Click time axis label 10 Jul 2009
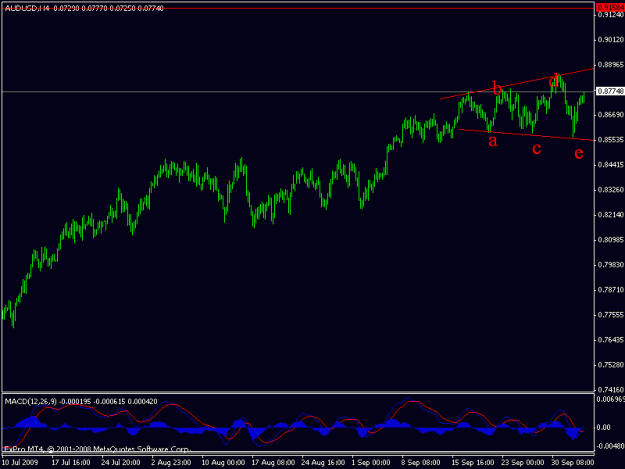The height and width of the screenshot is (469, 625). tap(20, 462)
